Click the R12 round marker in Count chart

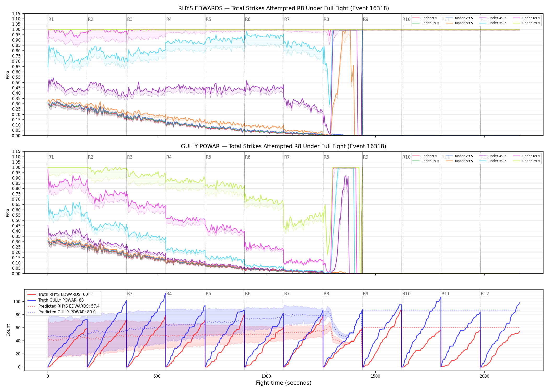485,294
